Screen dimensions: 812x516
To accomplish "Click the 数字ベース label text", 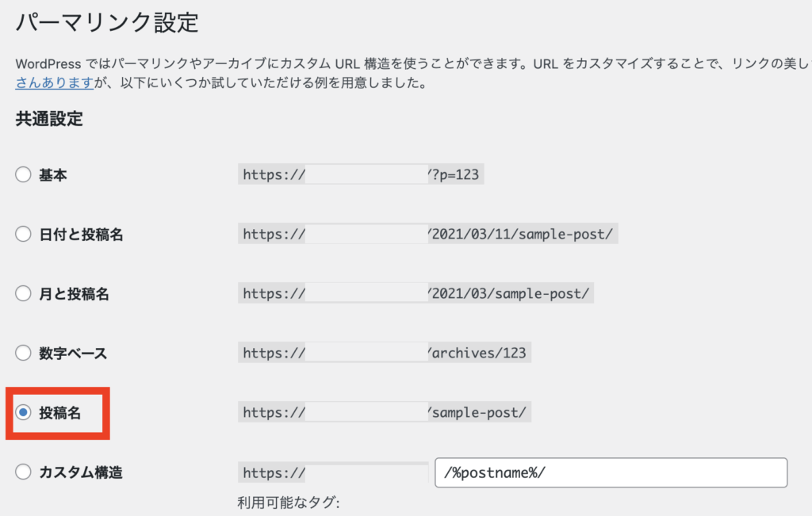I will point(73,354).
